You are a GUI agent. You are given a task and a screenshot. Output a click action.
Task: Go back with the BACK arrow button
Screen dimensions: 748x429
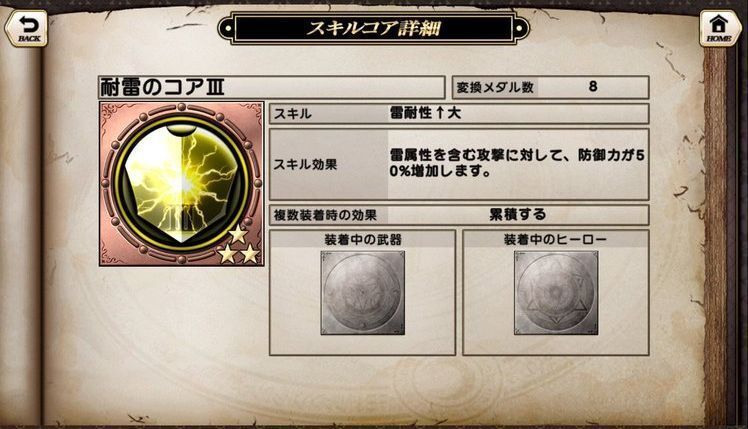27,28
